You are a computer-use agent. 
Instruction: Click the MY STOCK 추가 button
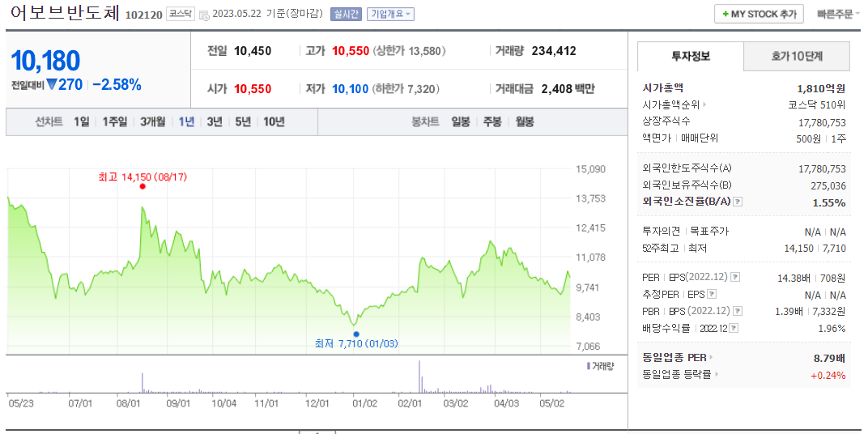coord(759,15)
